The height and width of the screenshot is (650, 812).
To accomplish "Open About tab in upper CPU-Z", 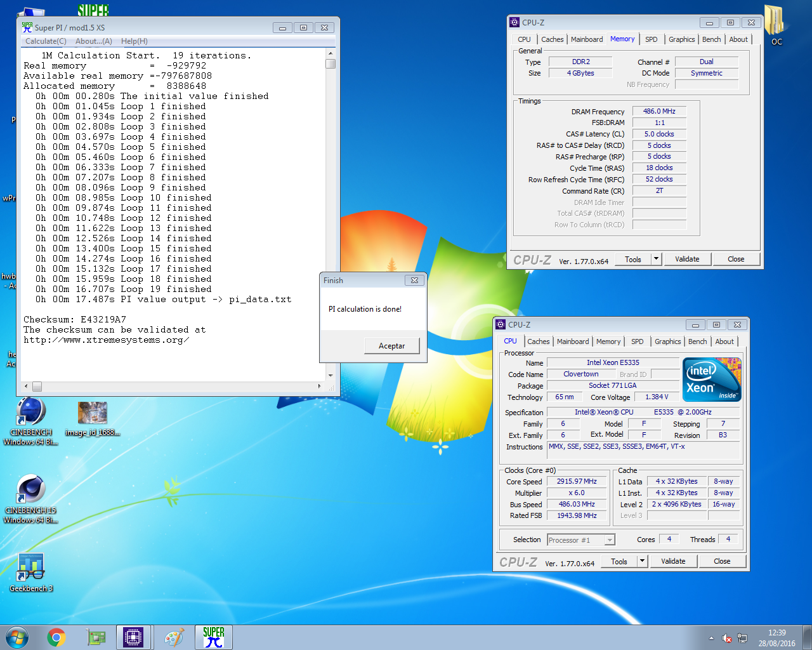I will pyautogui.click(x=738, y=39).
